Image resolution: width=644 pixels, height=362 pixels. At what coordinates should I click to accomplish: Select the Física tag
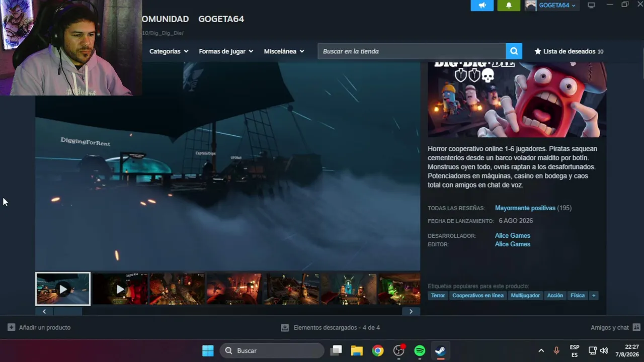click(578, 296)
